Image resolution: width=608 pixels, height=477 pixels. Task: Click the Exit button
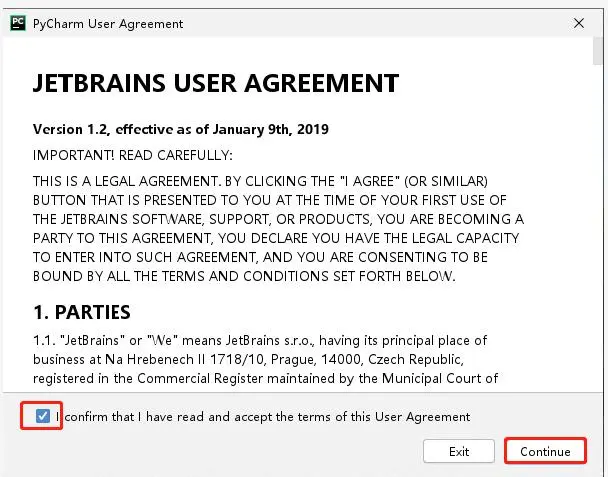pyautogui.click(x=459, y=451)
